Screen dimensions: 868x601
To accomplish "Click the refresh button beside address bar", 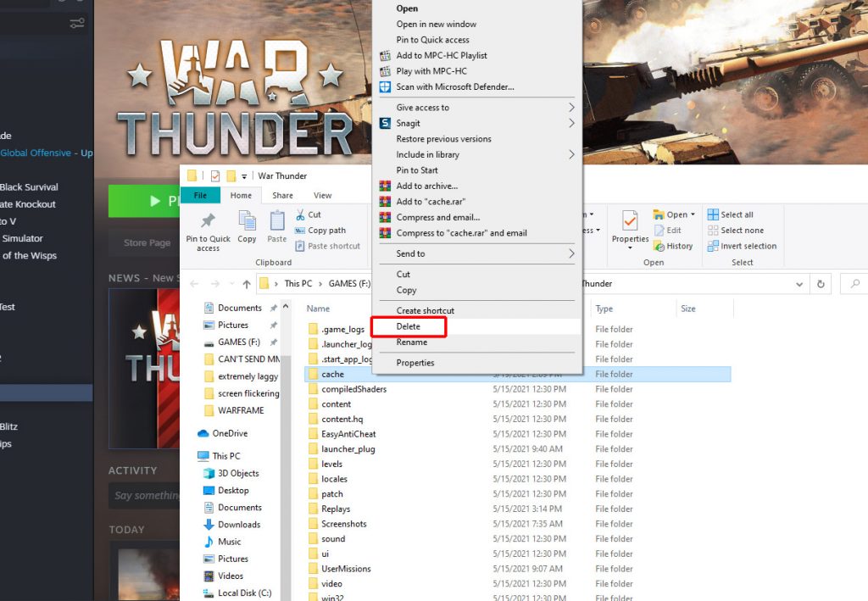I will pos(821,284).
